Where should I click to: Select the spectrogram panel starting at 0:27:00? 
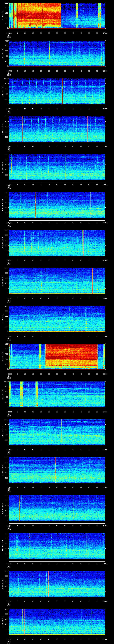[x=57, y=432]
